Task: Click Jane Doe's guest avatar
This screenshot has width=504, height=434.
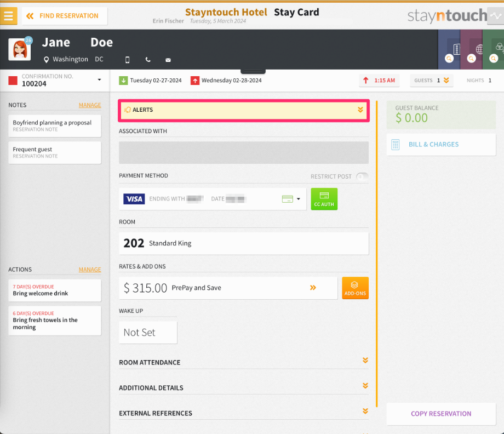Action: pyautogui.click(x=20, y=49)
